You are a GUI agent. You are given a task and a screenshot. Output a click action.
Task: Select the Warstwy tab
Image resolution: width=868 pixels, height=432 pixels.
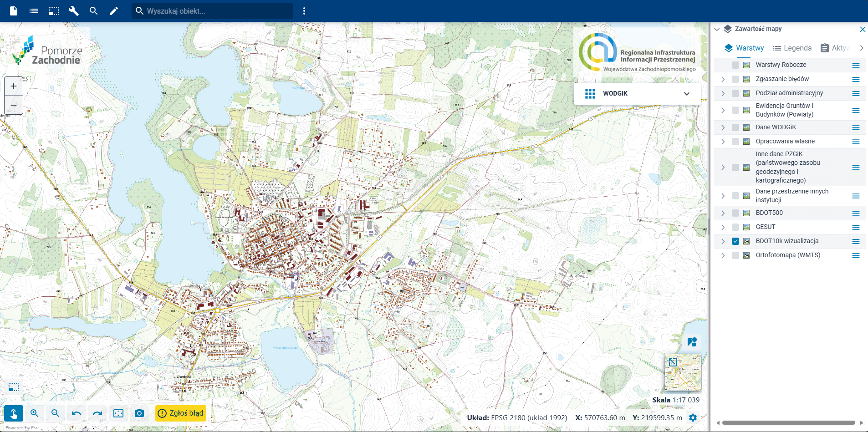(x=744, y=48)
